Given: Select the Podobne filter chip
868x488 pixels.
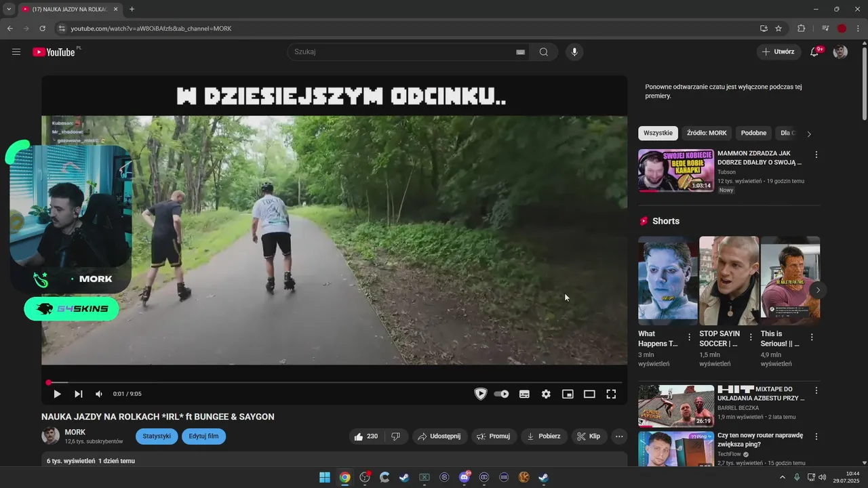Looking at the screenshot, I should tap(753, 134).
